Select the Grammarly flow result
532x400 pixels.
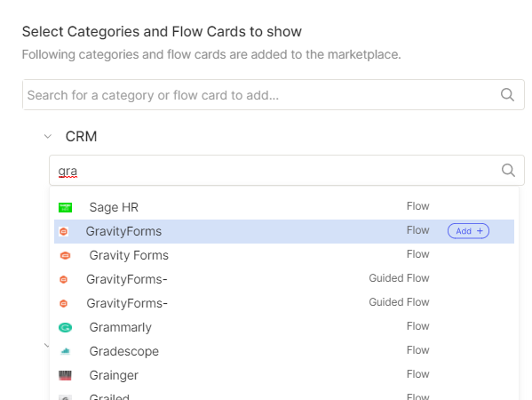coord(284,327)
